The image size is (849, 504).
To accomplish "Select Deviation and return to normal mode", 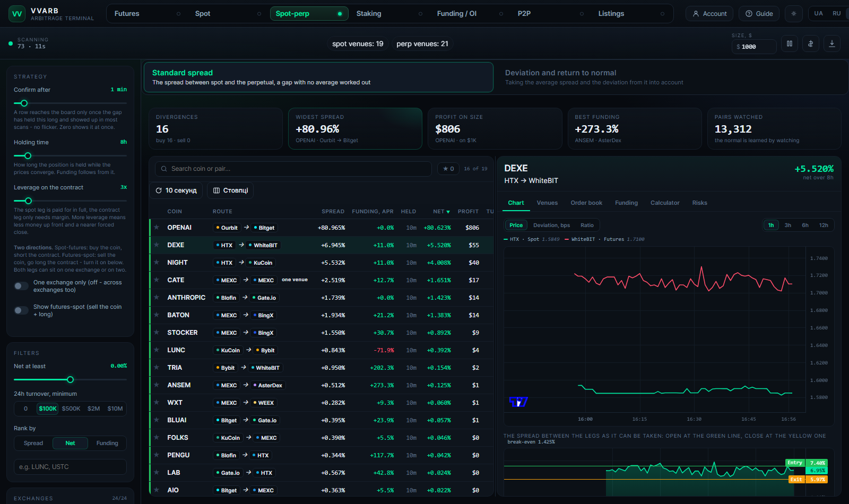I will 670,77.
